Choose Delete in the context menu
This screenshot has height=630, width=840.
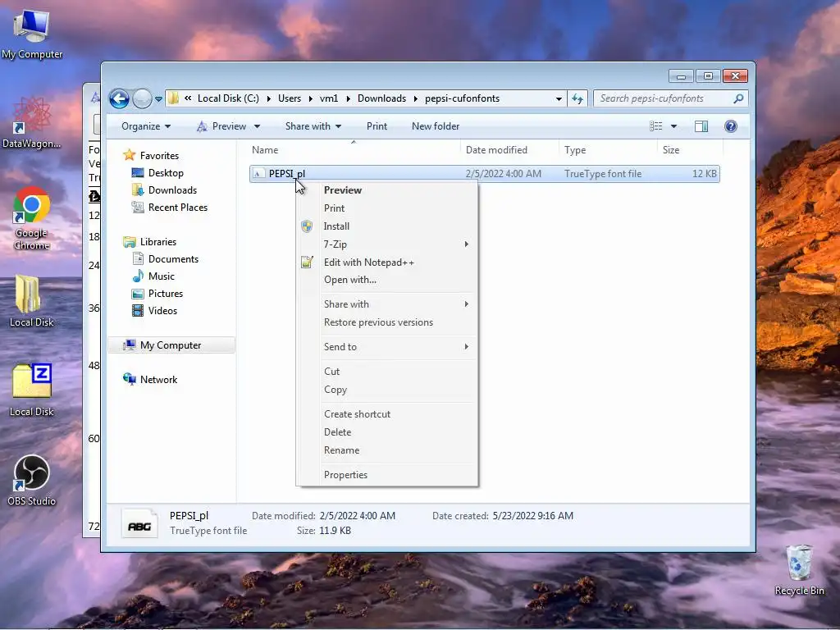(x=387, y=432)
